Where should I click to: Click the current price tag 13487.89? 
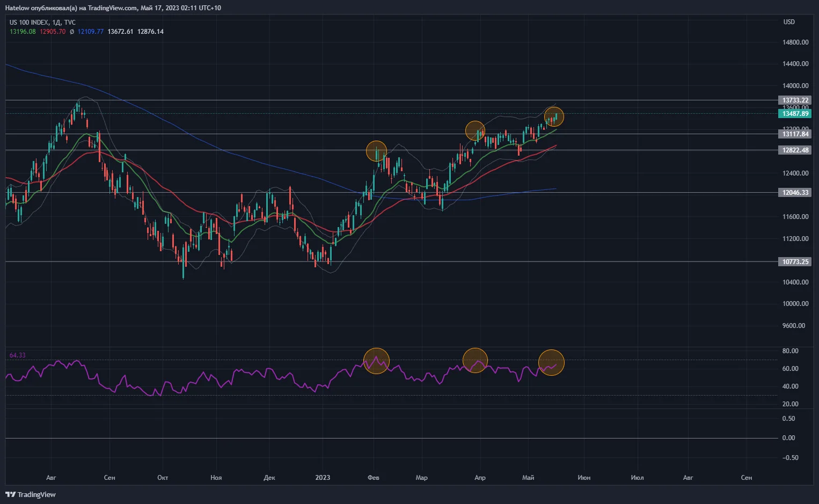(795, 114)
